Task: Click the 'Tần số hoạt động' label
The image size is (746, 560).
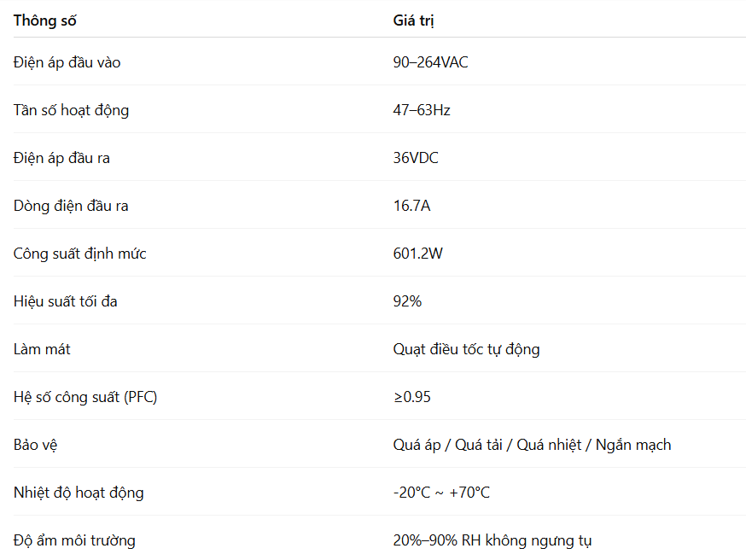Action: (x=71, y=110)
